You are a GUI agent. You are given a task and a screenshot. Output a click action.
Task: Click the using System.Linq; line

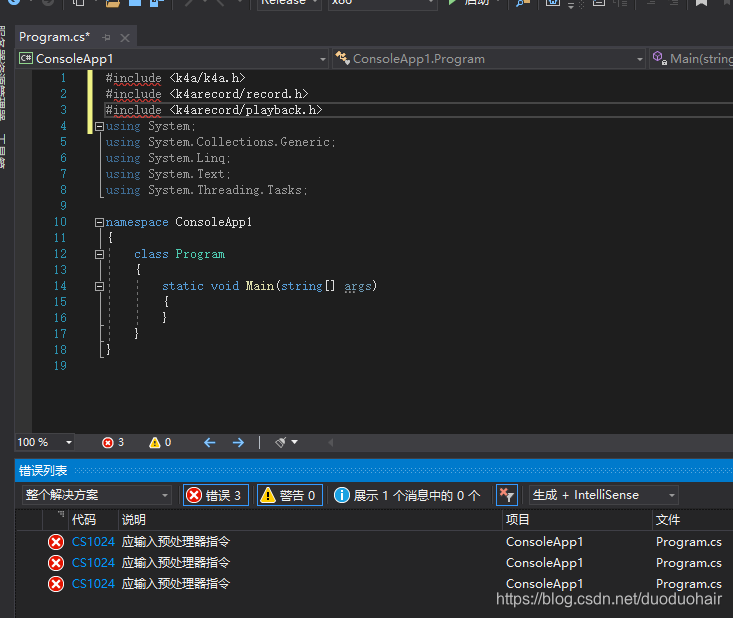point(168,158)
